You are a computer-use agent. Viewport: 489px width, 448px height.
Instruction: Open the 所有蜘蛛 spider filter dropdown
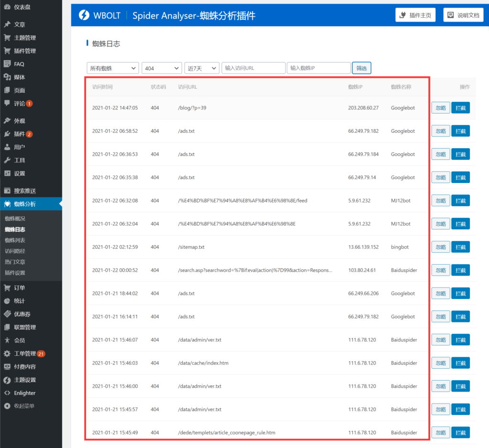click(113, 68)
